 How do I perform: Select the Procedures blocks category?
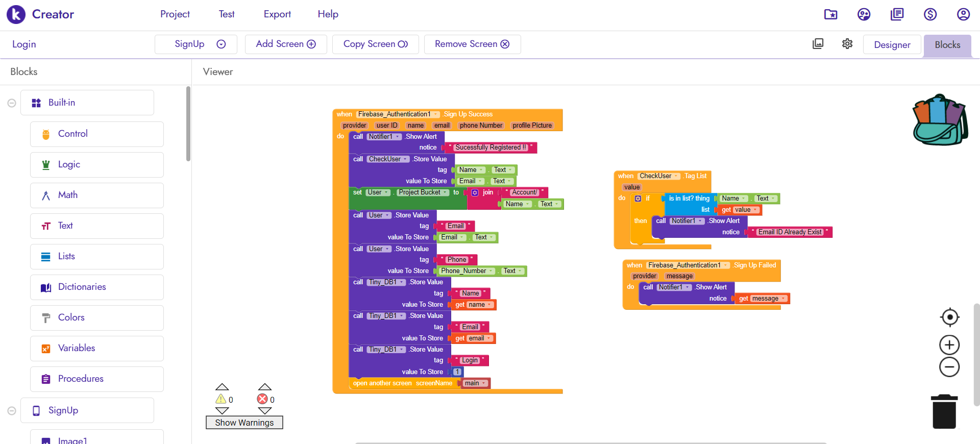tap(97, 379)
